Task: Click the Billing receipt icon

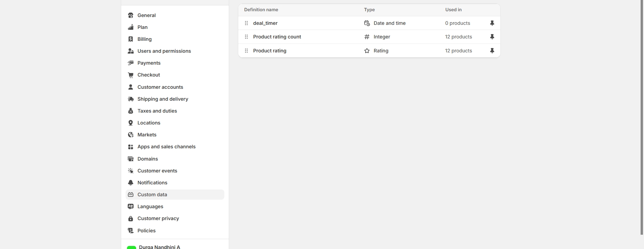Action: 131,39
